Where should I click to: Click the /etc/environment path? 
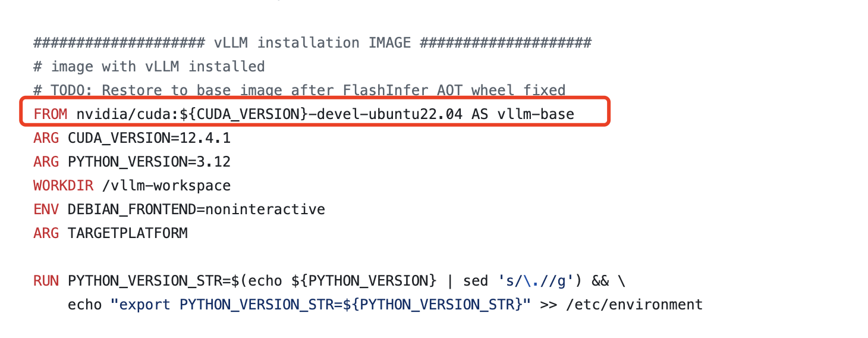[x=634, y=305]
